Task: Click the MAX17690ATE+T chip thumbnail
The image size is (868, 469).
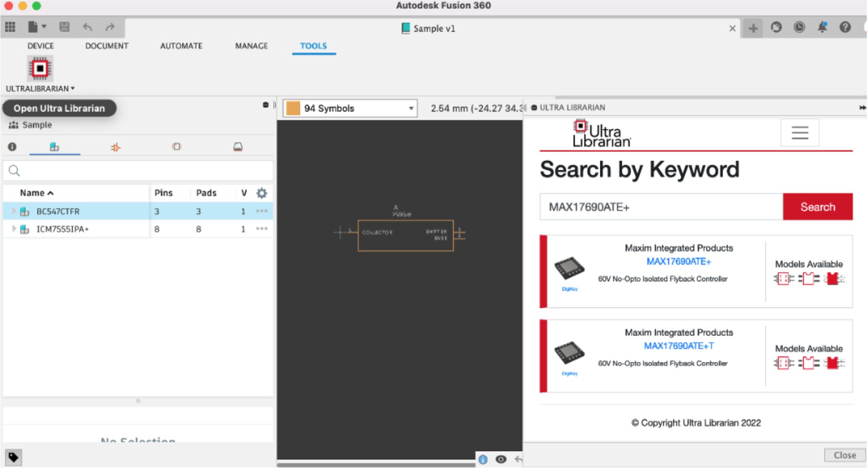Action: tap(569, 353)
